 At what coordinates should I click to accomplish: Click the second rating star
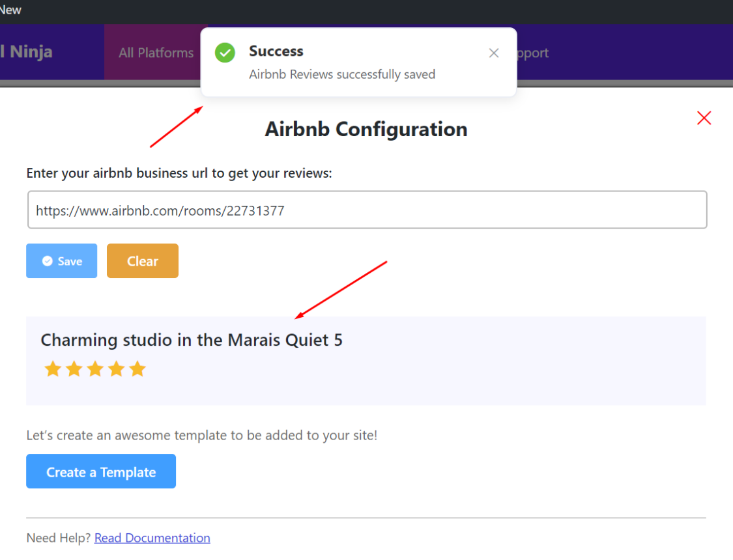click(x=74, y=370)
